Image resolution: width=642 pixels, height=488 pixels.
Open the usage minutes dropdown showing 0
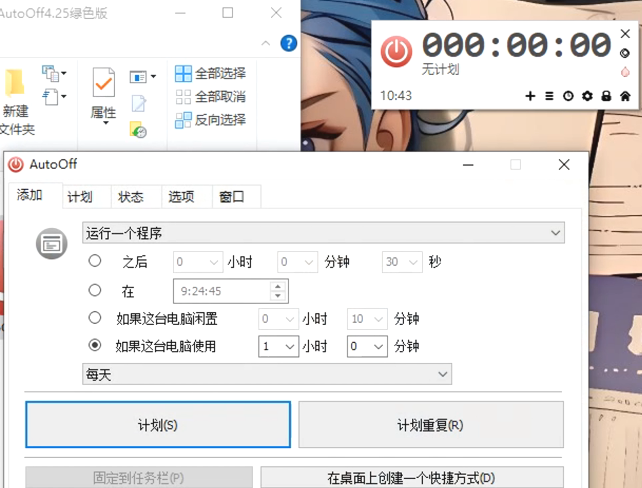(x=367, y=346)
